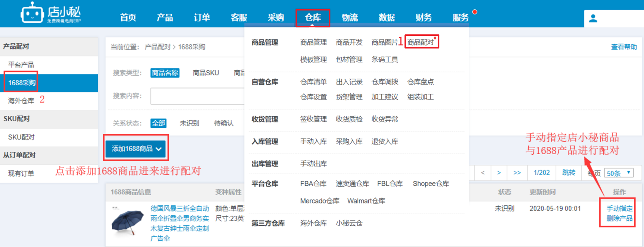Open the 物流 top menu
The width and height of the screenshot is (644, 247).
pos(350,18)
